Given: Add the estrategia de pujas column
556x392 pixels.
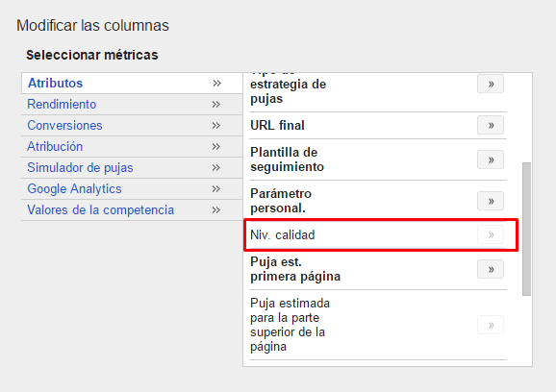Looking at the screenshot, I should click(491, 84).
